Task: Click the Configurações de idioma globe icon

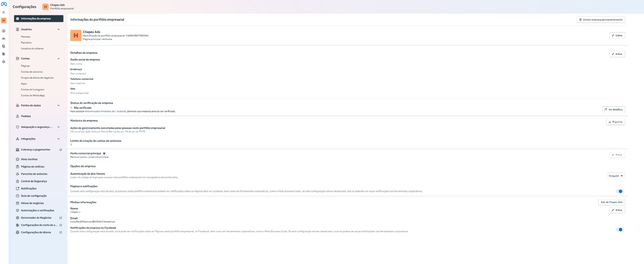Action: (x=17, y=233)
